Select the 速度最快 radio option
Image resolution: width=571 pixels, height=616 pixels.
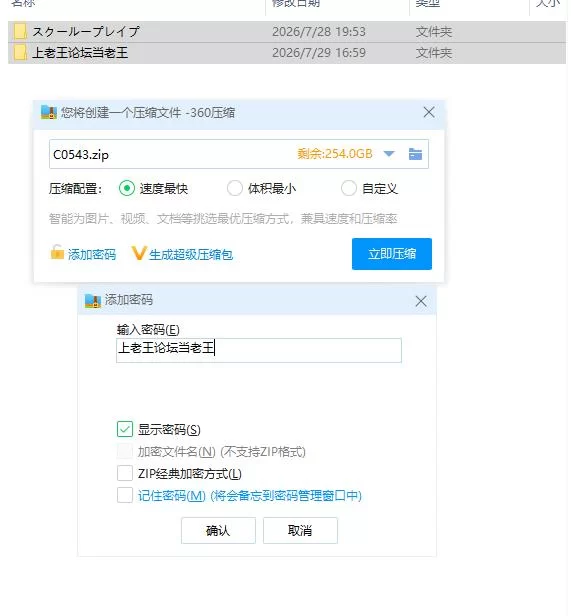pyautogui.click(x=127, y=189)
